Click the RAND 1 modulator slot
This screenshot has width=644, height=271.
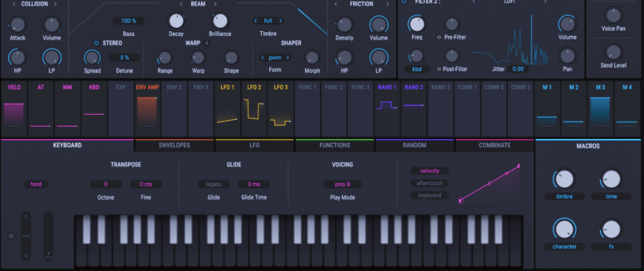click(x=388, y=108)
